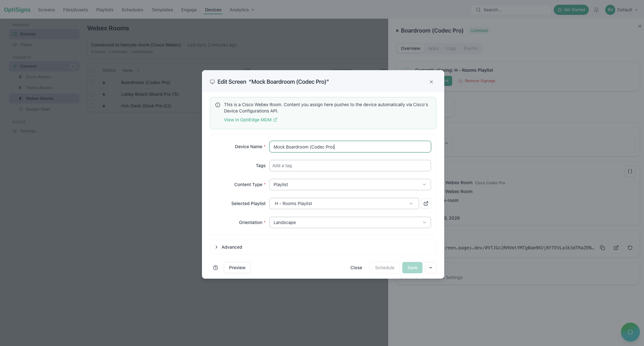View device JSON with braces icon
This screenshot has height=346, width=644.
coord(630,171)
